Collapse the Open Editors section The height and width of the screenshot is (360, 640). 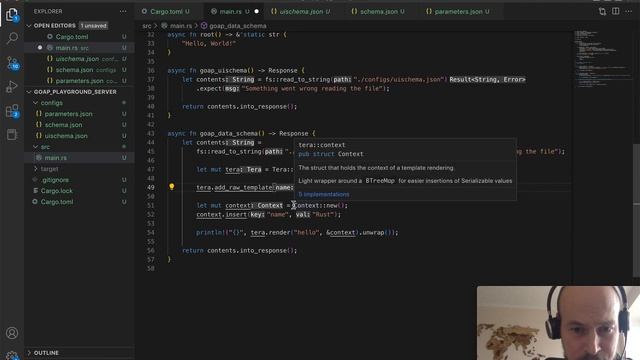(x=29, y=26)
